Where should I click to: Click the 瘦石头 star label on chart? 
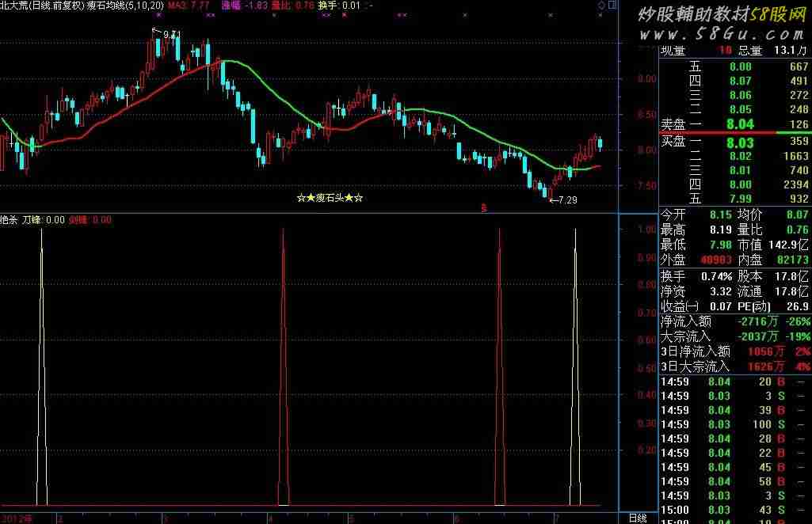coord(330,198)
